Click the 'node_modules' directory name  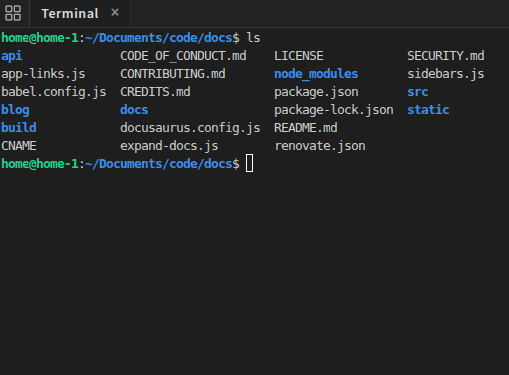316,74
